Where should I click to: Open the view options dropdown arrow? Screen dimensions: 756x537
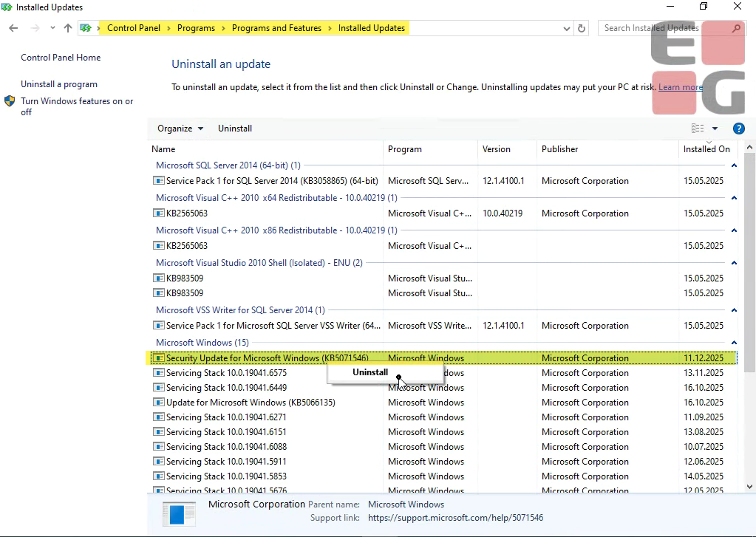(x=715, y=129)
